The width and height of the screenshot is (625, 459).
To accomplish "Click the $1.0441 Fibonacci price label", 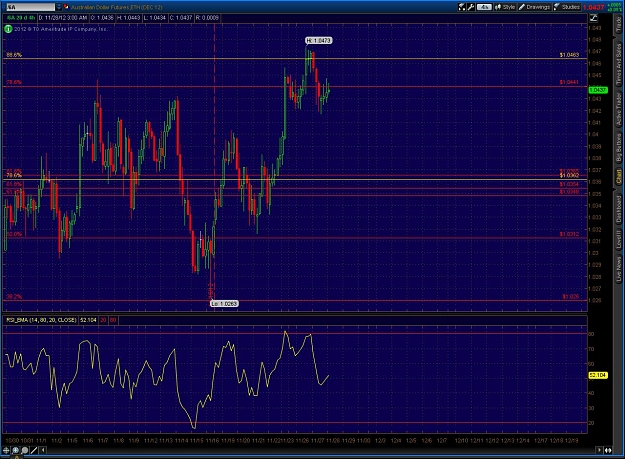I will (569, 82).
